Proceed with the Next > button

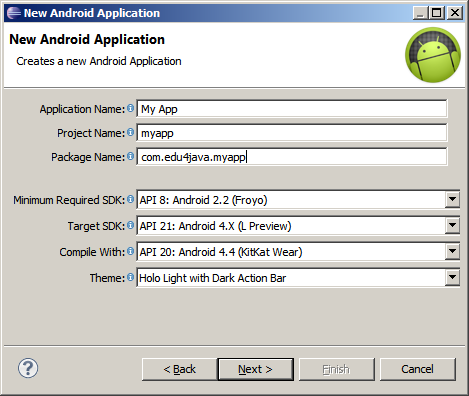click(x=256, y=369)
